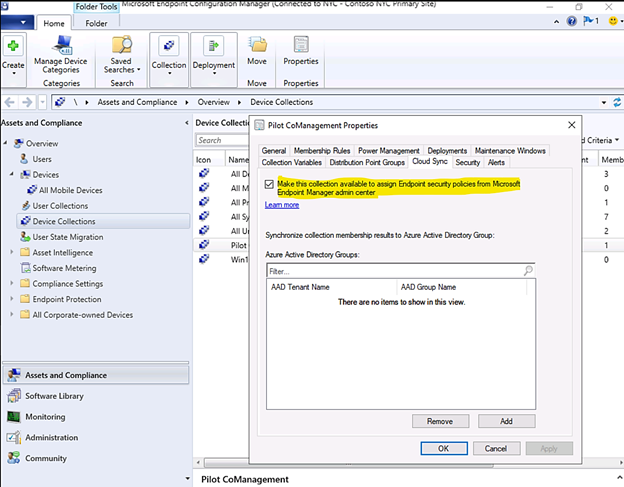Open the General tab

pyautogui.click(x=274, y=151)
